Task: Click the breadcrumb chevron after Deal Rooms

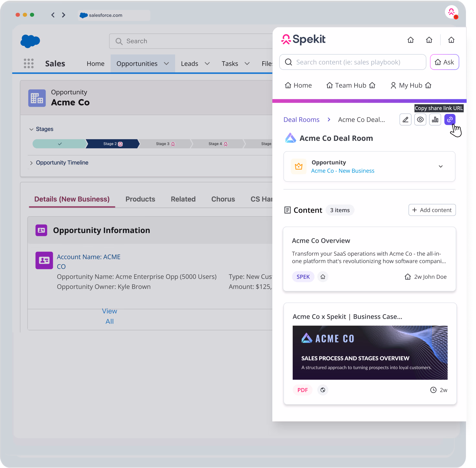Action: coord(329,119)
